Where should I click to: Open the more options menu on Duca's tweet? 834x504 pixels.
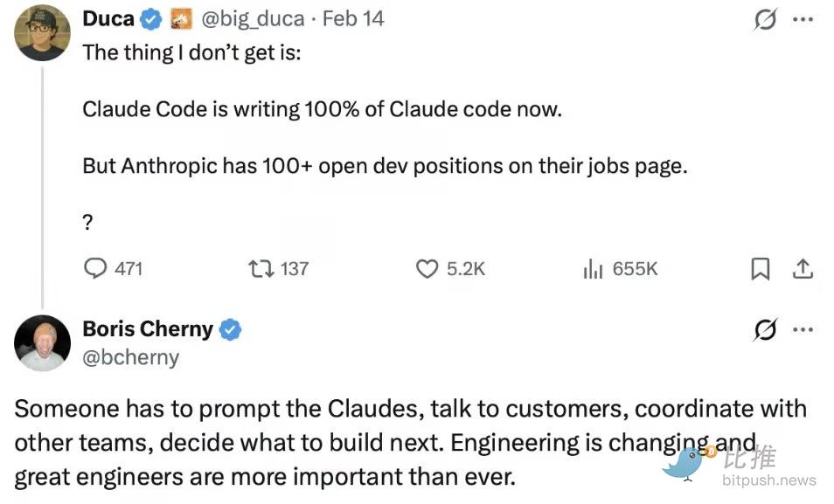[x=803, y=20]
